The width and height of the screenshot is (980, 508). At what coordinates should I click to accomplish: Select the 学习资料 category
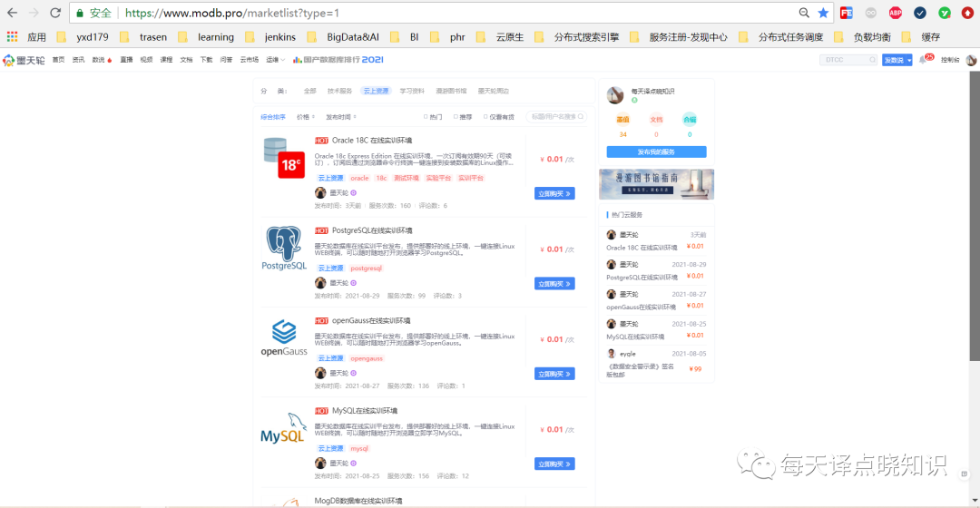pyautogui.click(x=412, y=92)
